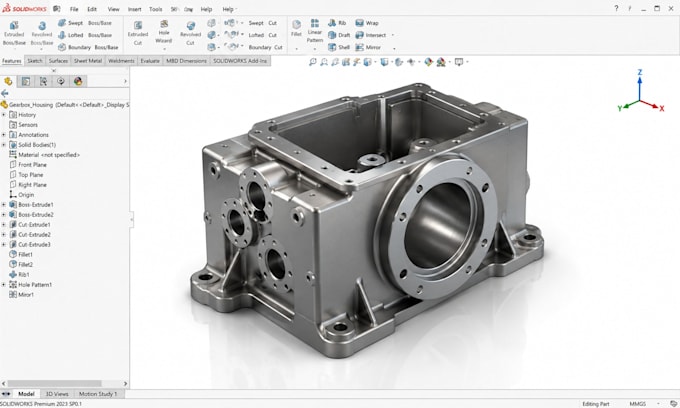Switch to the Motion Study 1 tab
This screenshot has height=408, width=680.
[98, 394]
